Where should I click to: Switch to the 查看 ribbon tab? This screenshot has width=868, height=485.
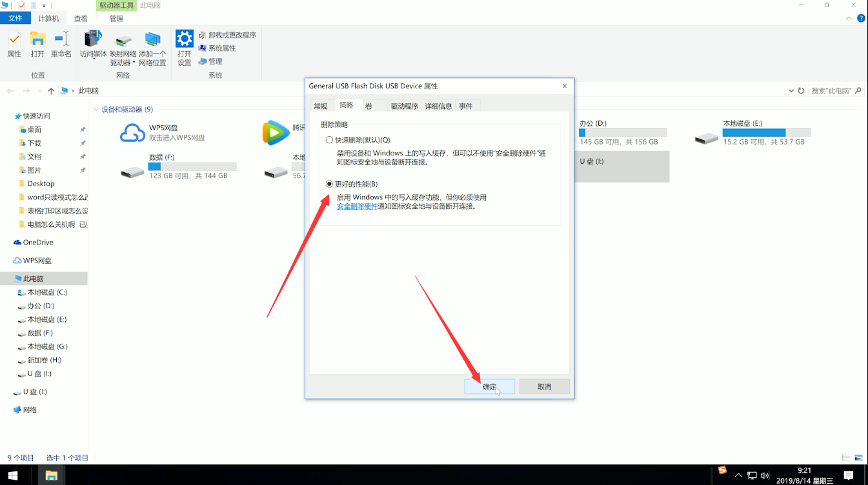coord(81,19)
